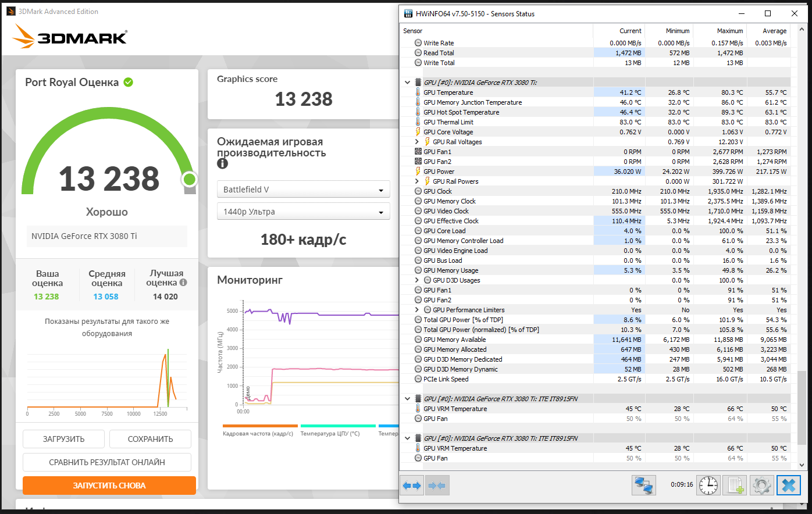Start logging with the sheet-plus icon
Viewport: 812px width, 514px height.
[735, 485]
